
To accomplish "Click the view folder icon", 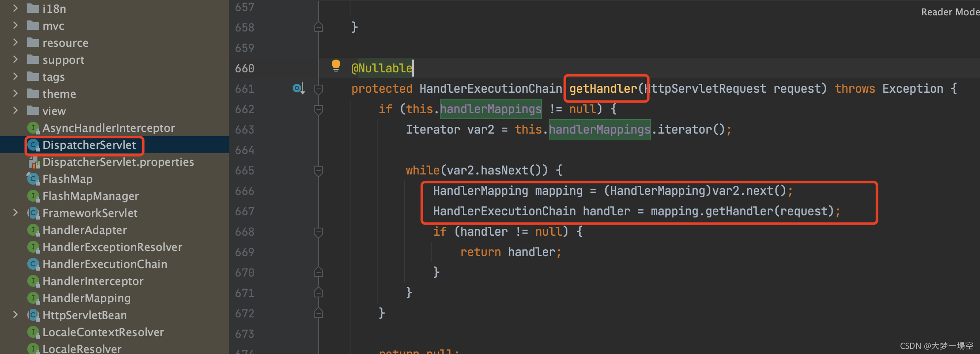I will (33, 111).
